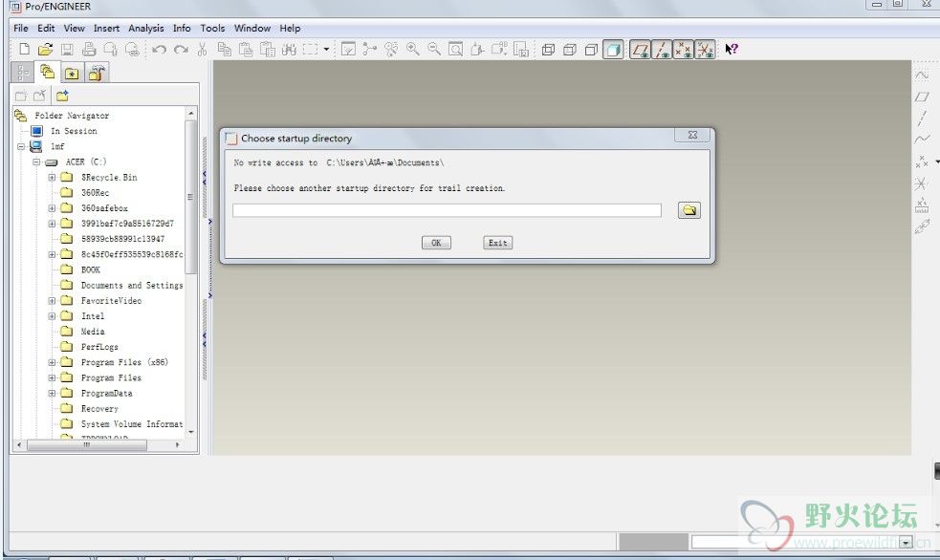Image resolution: width=940 pixels, height=560 pixels.
Task: Click the folder tree vertical scrollbar
Action: 190,197
